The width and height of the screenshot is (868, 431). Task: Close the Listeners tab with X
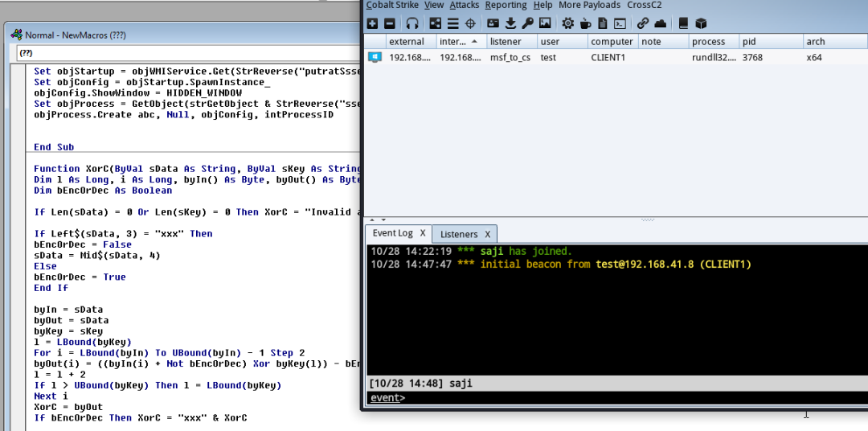click(x=487, y=234)
